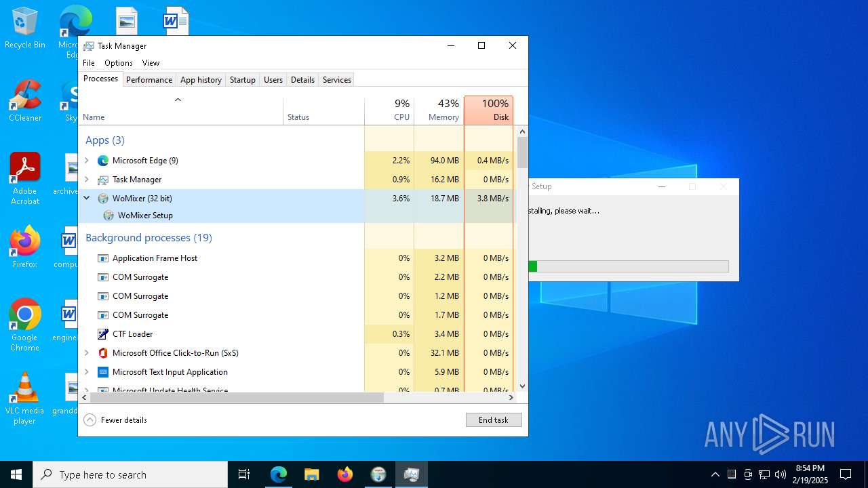Switch to the Details tab

click(x=302, y=80)
